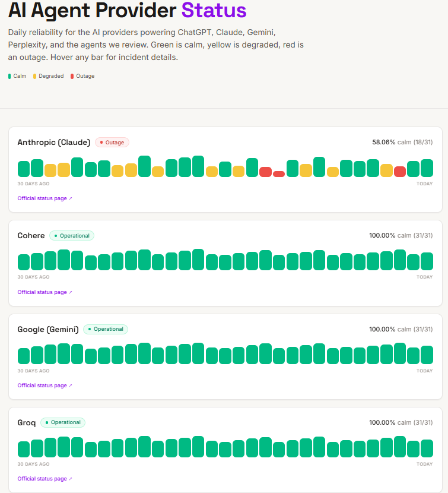Click the yellow Degraded legend swatch
Image resolution: width=448 pixels, height=493 pixels.
pos(34,76)
